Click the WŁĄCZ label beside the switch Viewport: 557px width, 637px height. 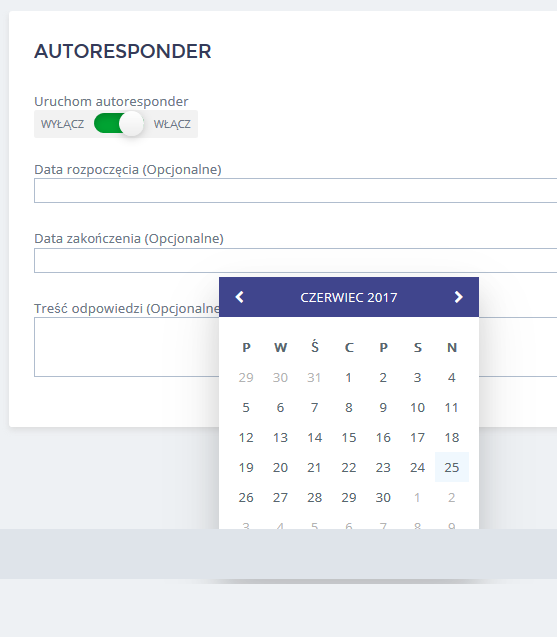(x=172, y=124)
